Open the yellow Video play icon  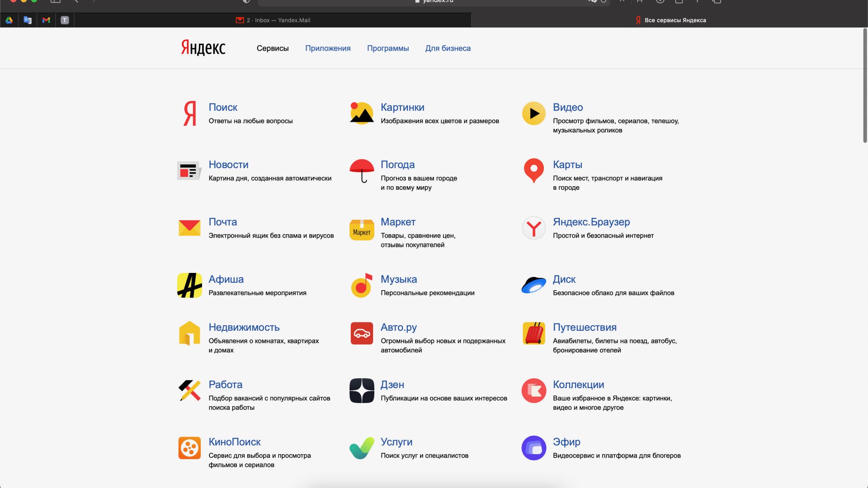[534, 113]
